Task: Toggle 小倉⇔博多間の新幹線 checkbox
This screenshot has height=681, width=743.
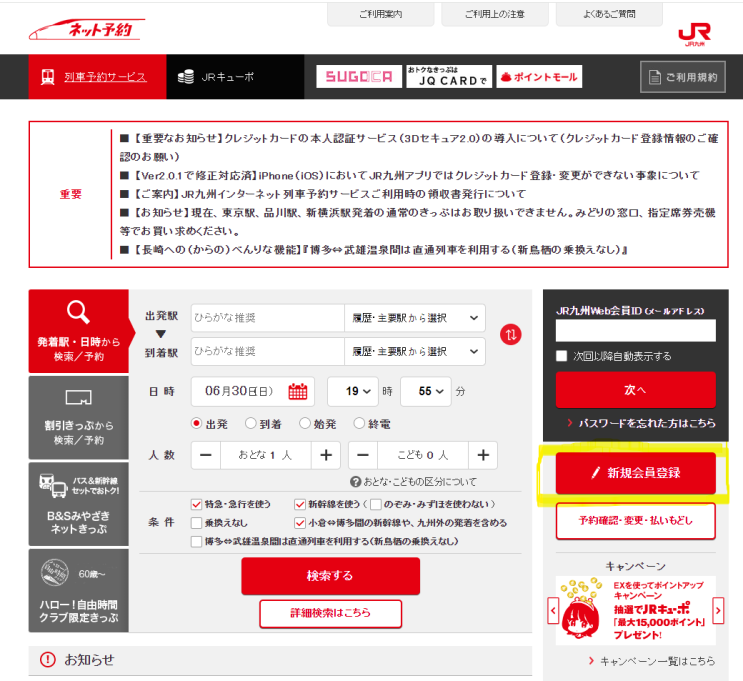Action: tap(299, 523)
